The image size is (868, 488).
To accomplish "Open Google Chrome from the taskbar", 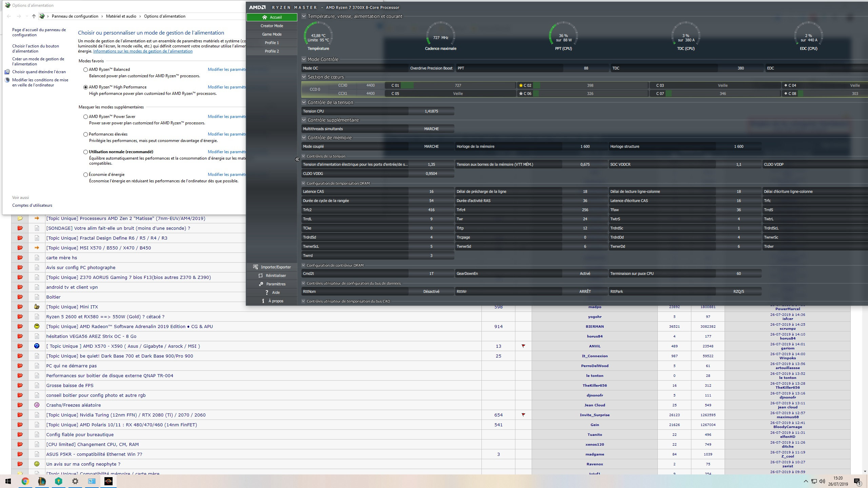I will (25, 481).
